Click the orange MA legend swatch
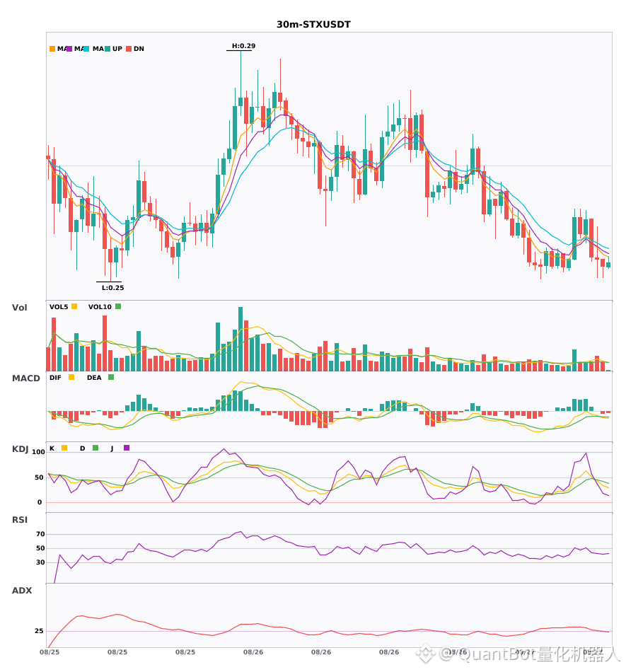 pyautogui.click(x=52, y=49)
